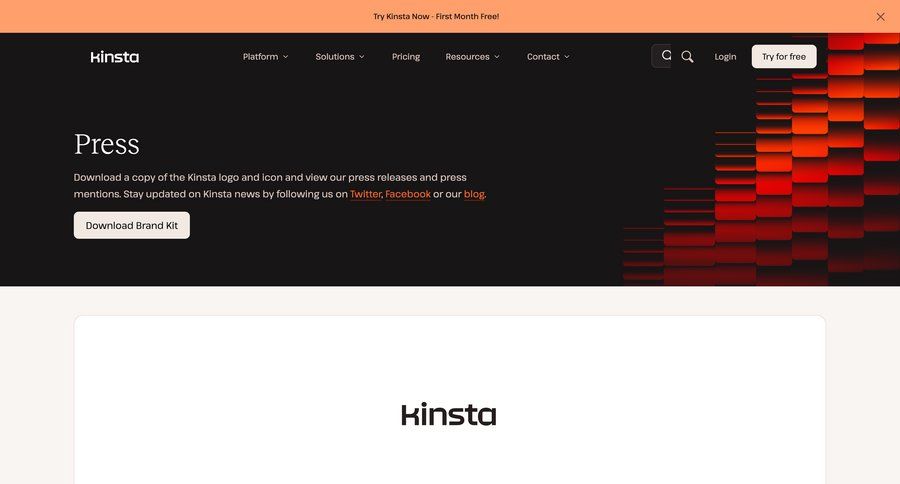The width and height of the screenshot is (900, 484).
Task: Expand the Resources dropdown menu
Action: coord(472,57)
